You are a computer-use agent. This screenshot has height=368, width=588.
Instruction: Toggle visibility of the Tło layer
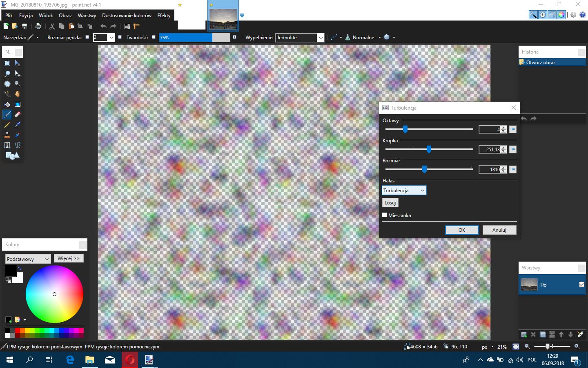pos(581,285)
